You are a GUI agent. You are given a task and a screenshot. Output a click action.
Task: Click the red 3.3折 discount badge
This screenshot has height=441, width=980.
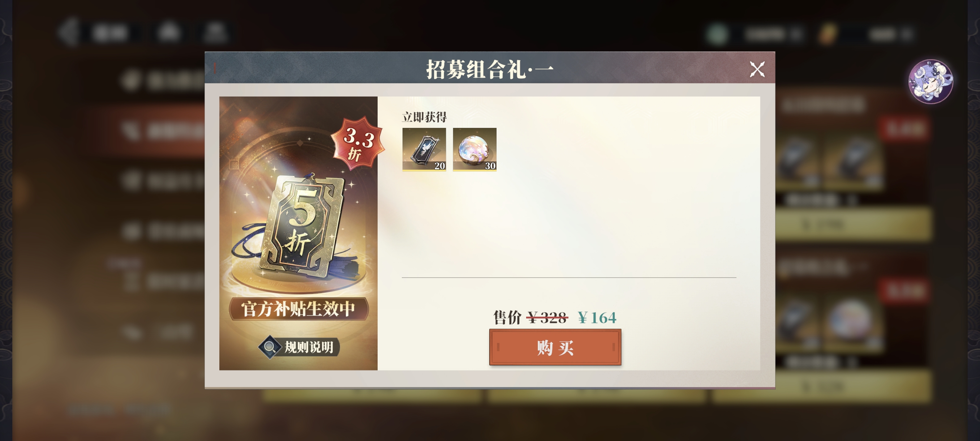(x=357, y=144)
